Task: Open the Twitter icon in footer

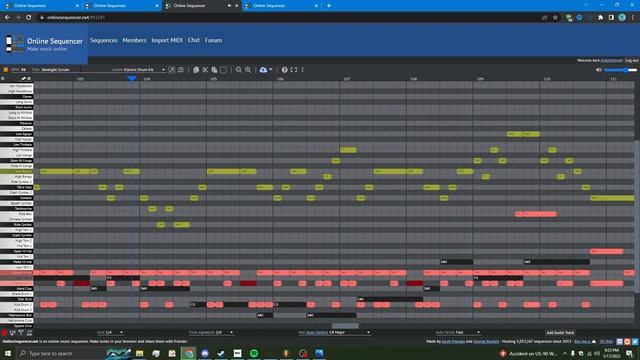Action: [635, 341]
